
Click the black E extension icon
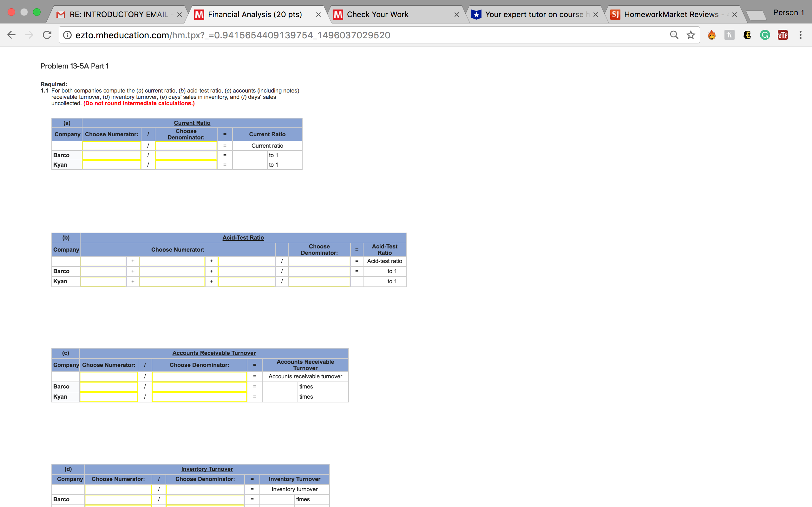click(x=747, y=35)
